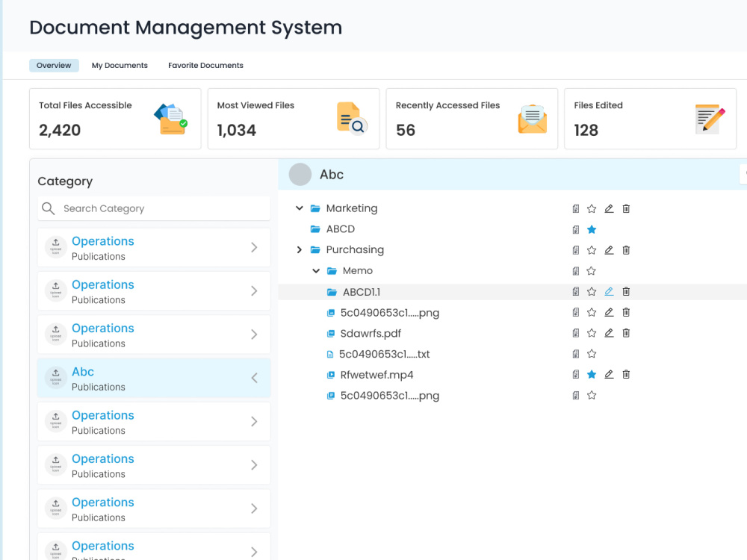Click the Files Edited notepad pencil icon
The image size is (747, 560).
pyautogui.click(x=710, y=119)
